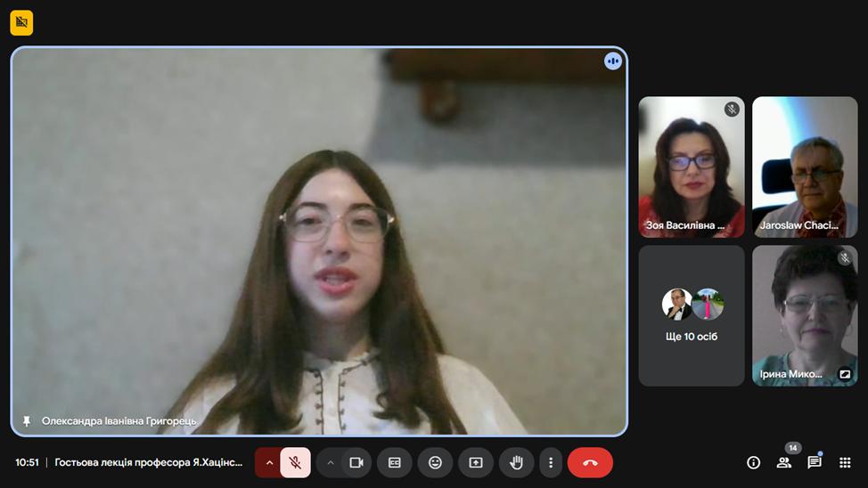This screenshot has width=868, height=488.
Task: Open the emoji reactions panel
Action: coord(435,462)
